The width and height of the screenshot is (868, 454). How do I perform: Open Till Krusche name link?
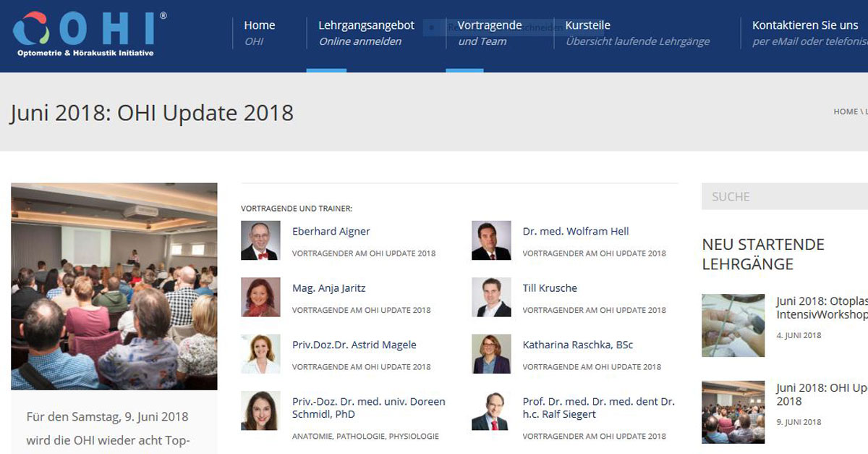click(x=550, y=288)
